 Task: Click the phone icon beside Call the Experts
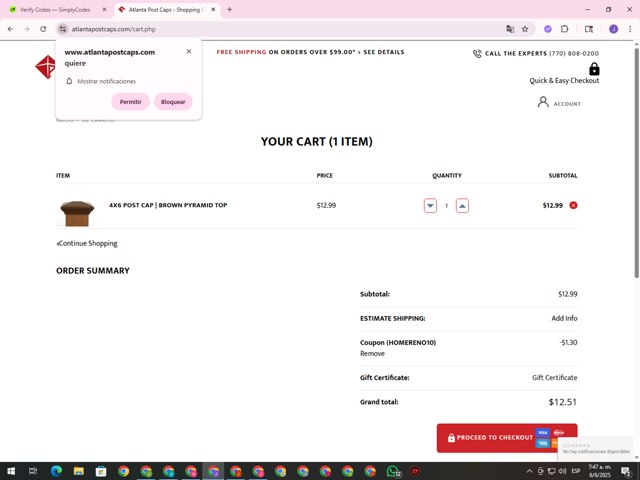click(x=477, y=53)
